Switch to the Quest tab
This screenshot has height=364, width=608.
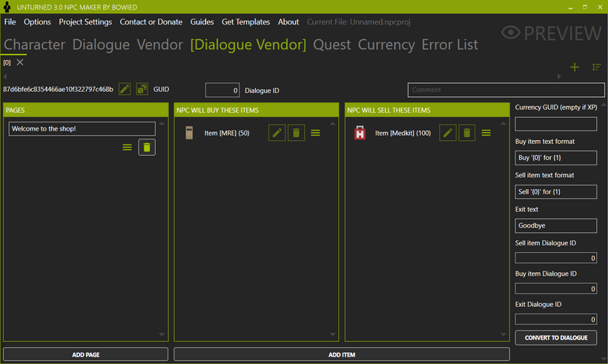[331, 44]
